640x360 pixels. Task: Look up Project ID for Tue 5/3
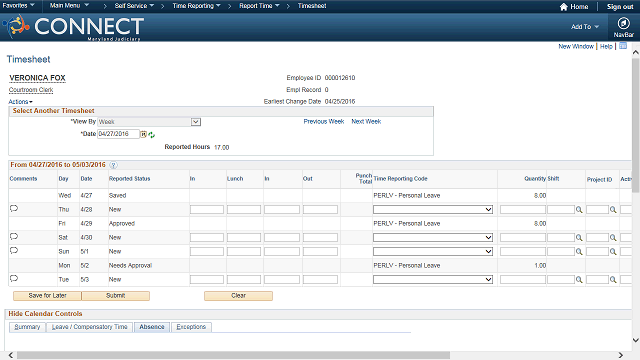point(613,280)
